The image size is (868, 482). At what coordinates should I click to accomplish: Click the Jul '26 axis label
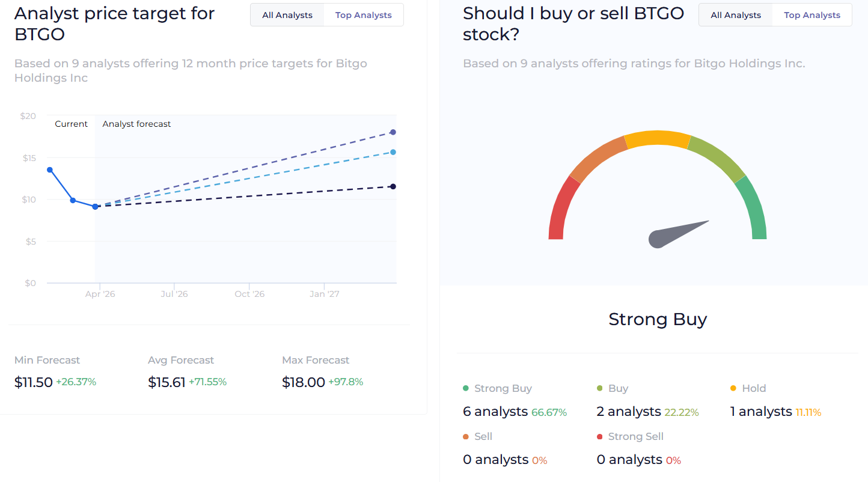coord(174,294)
